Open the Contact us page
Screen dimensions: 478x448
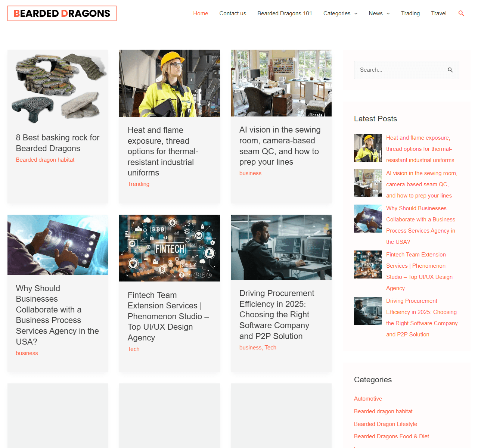233,13
